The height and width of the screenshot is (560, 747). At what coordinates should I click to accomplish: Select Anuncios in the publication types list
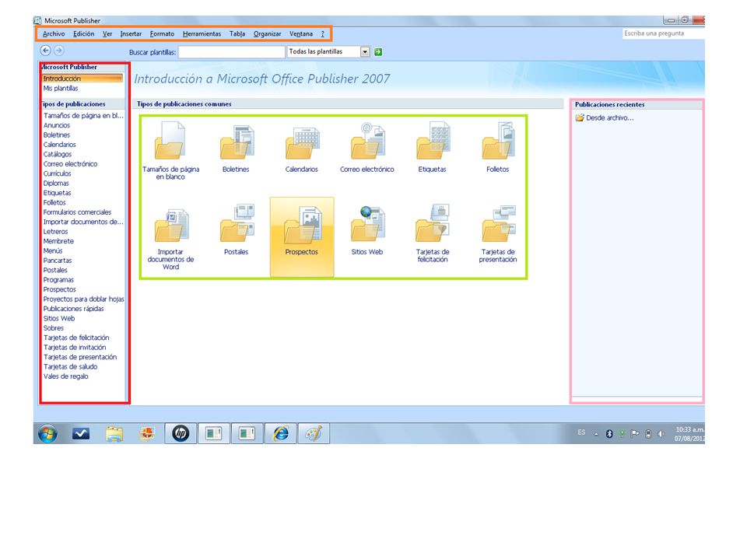click(x=57, y=125)
